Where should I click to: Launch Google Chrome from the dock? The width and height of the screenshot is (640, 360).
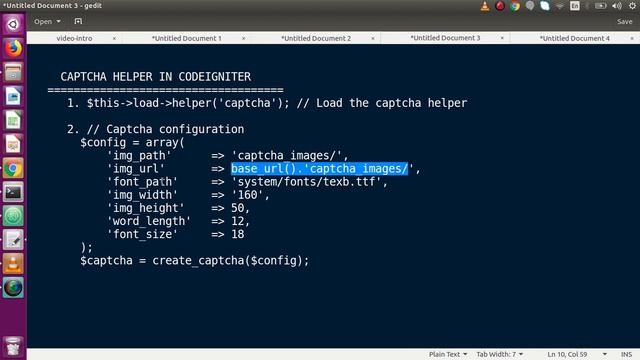point(13,168)
